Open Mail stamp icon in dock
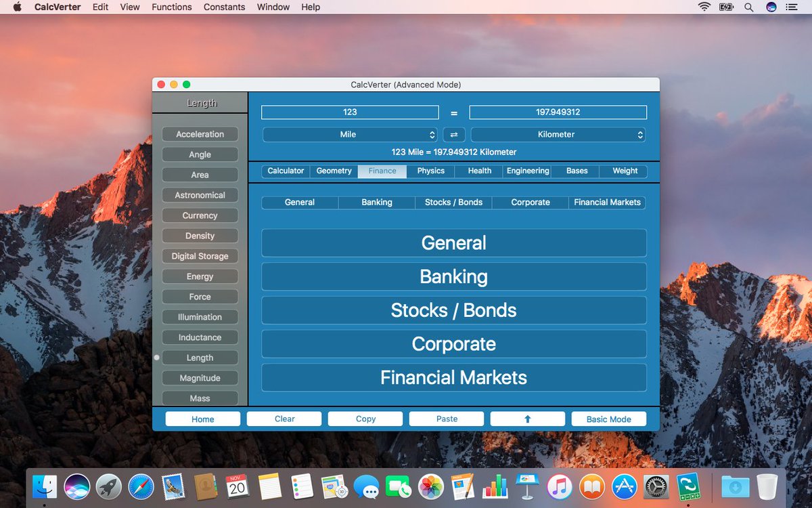812x508 pixels. tap(173, 486)
